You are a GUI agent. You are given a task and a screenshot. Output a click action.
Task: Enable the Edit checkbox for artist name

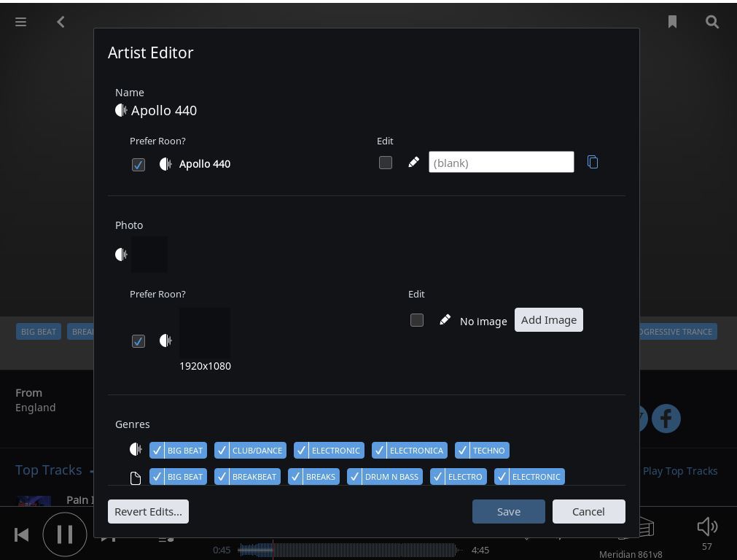pos(386,163)
